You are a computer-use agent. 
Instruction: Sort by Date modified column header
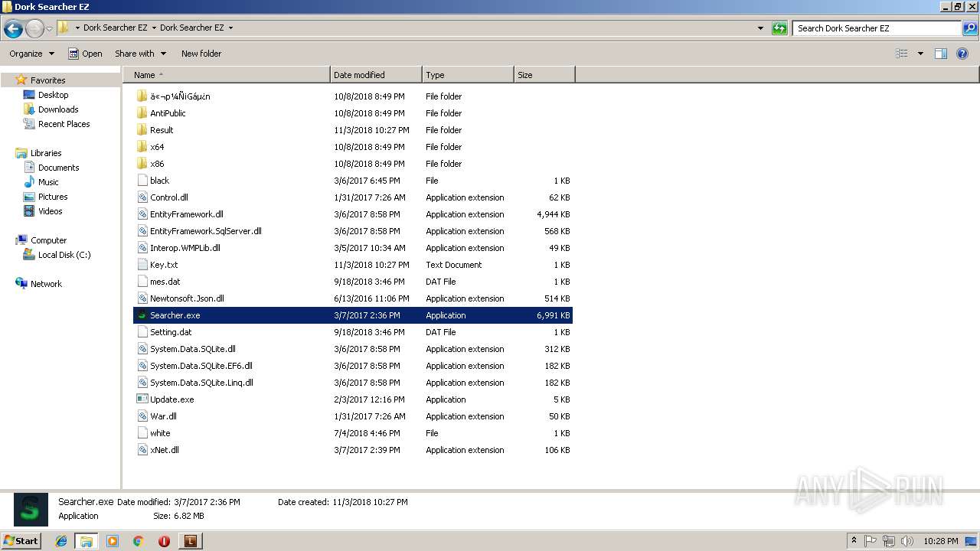[376, 75]
